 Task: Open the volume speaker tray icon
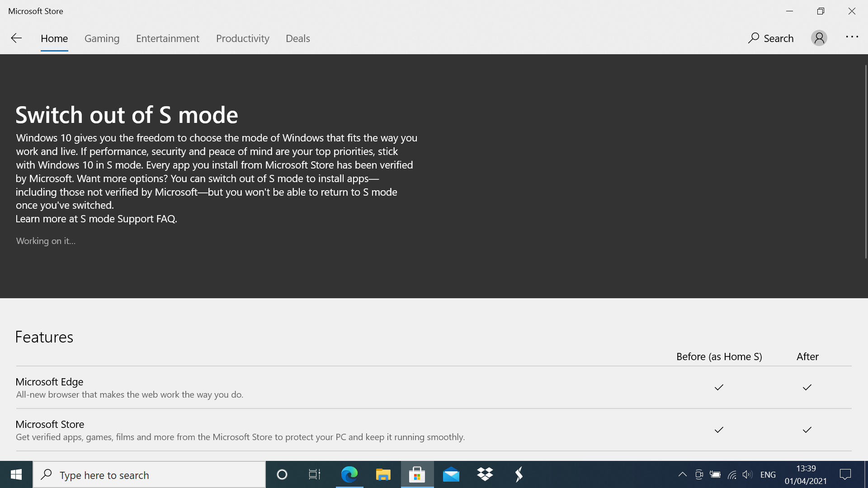point(747,474)
